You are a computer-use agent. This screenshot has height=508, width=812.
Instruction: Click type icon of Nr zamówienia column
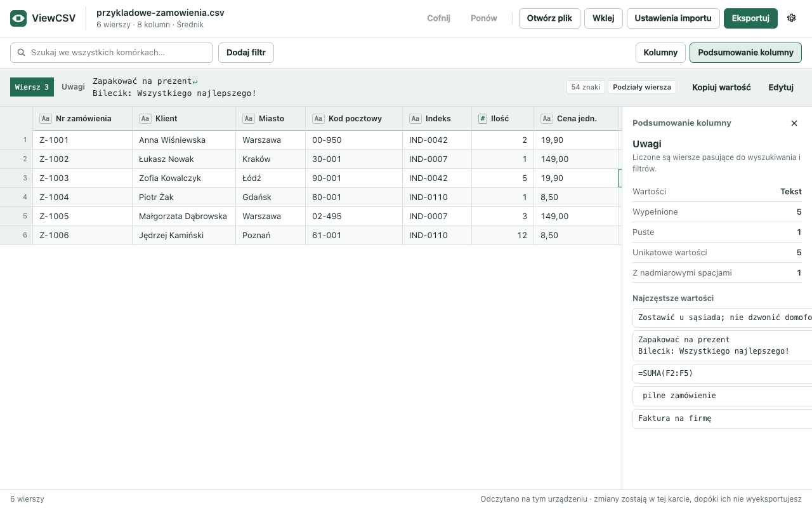[x=46, y=118]
